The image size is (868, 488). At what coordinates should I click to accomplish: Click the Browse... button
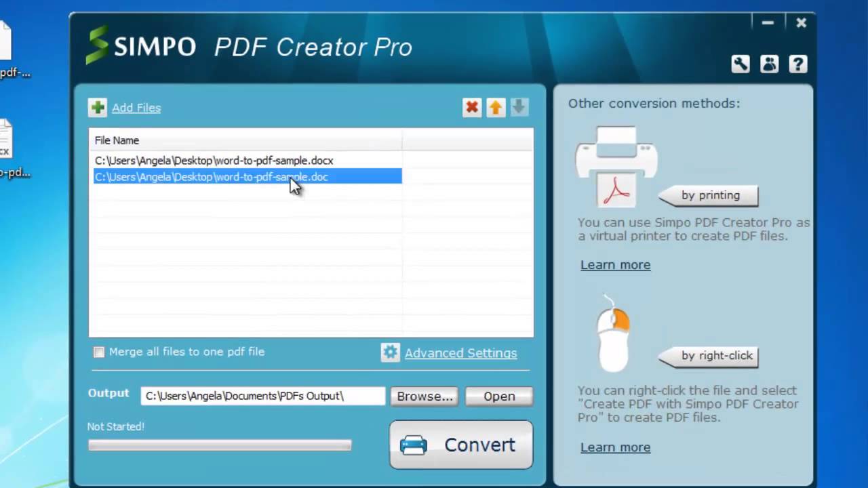point(425,396)
